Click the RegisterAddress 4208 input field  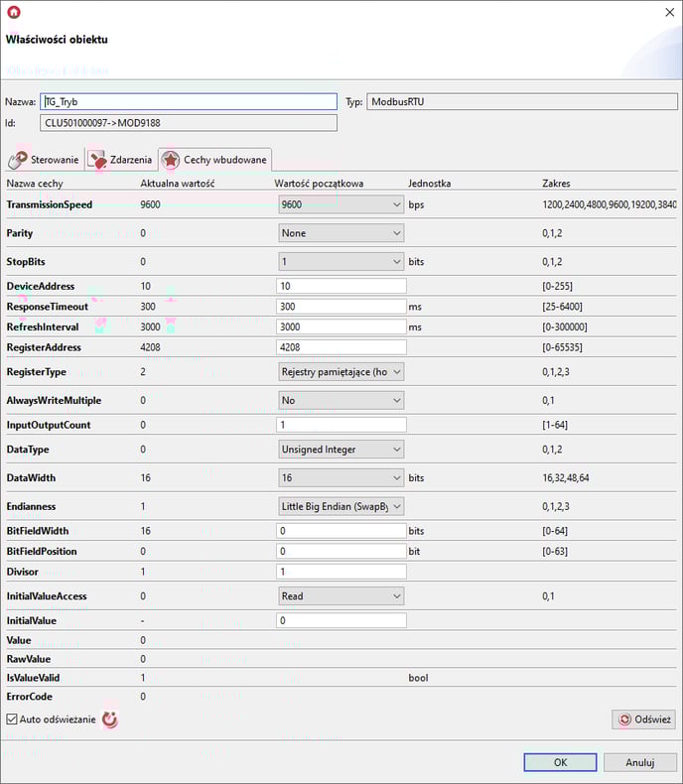[341, 347]
